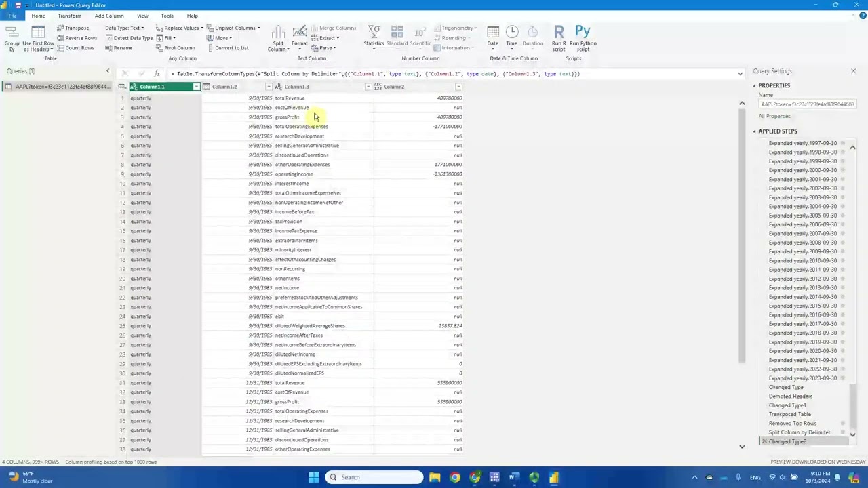Click the formula bar confirm checkmark
This screenshot has height=488, width=868.
point(141,73)
